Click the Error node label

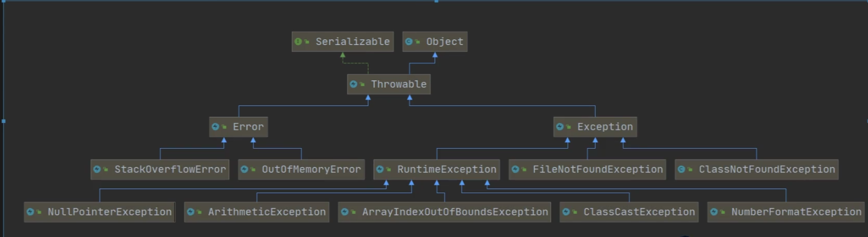[x=248, y=127]
